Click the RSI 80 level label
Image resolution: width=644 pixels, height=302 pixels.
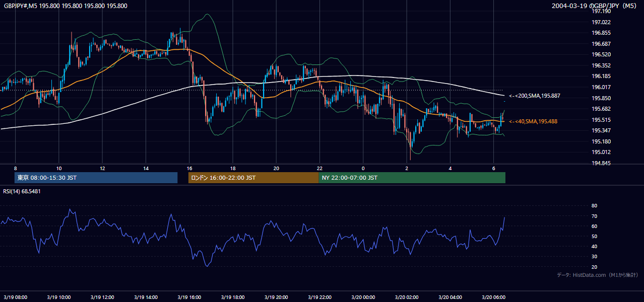[x=594, y=206]
